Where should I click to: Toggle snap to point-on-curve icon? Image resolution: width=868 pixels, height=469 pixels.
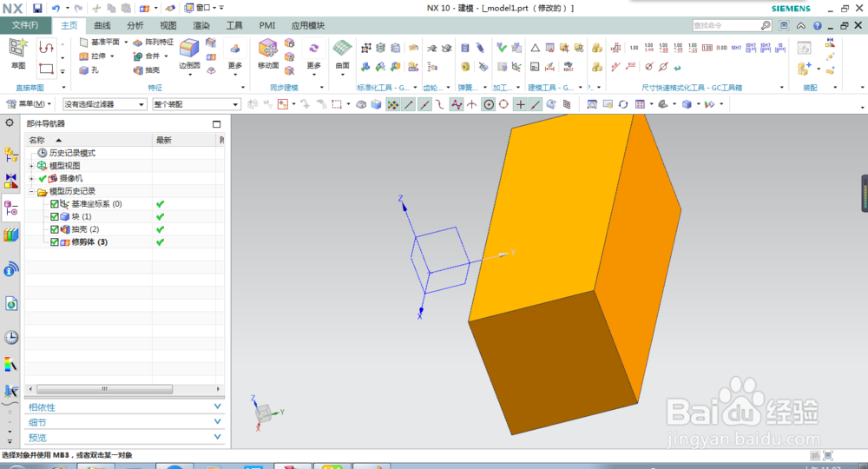536,104
